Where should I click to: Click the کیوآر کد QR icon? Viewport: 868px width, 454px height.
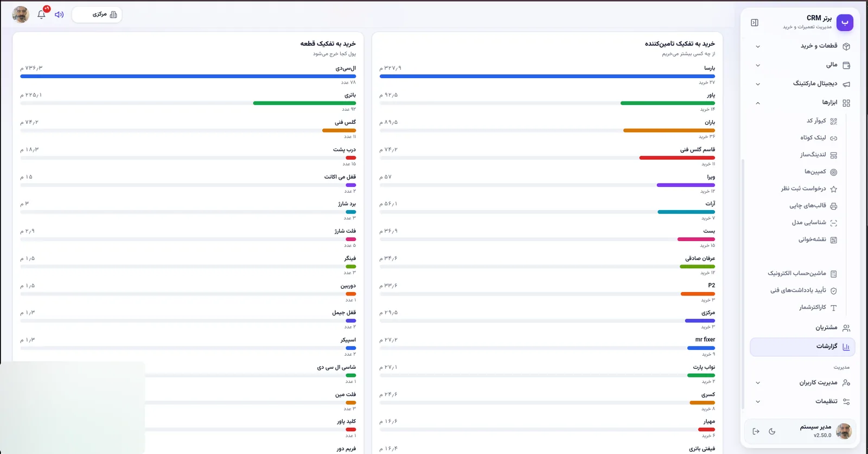834,122
